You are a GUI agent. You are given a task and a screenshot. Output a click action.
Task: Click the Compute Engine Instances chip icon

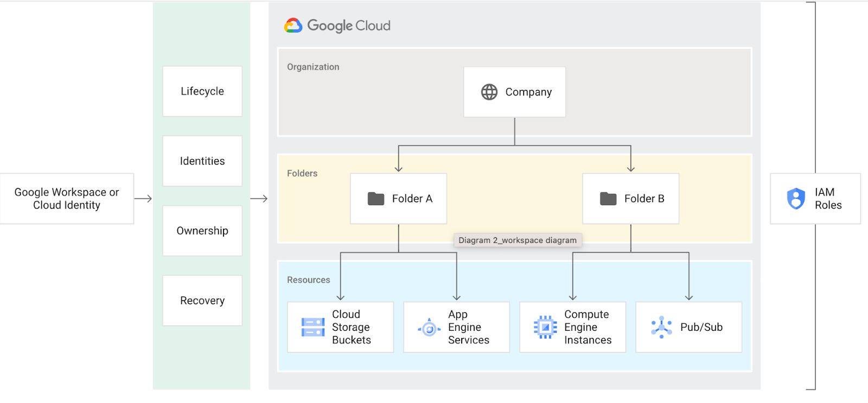[x=545, y=328]
